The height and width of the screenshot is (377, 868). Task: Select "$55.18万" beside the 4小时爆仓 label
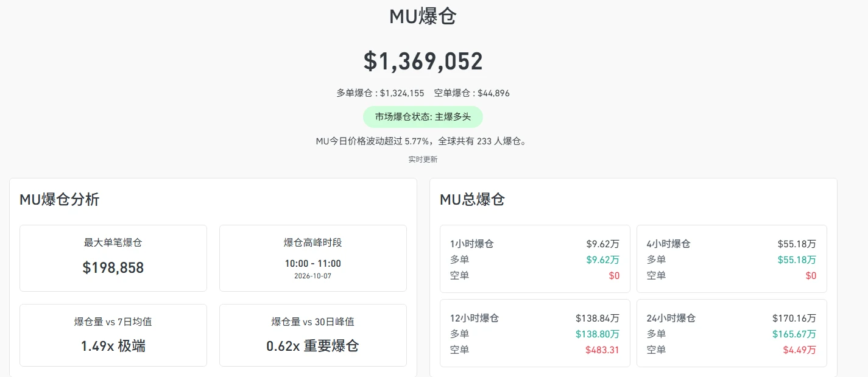[797, 244]
